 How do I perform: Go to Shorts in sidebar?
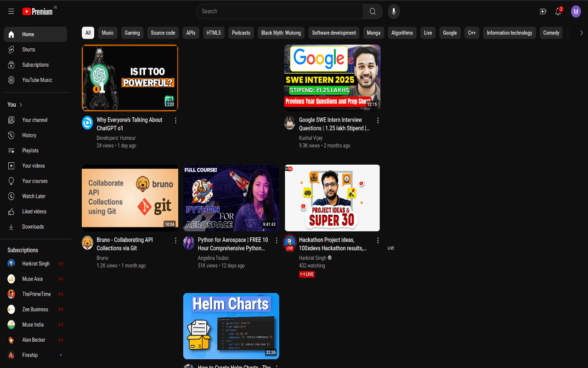[x=35, y=50]
